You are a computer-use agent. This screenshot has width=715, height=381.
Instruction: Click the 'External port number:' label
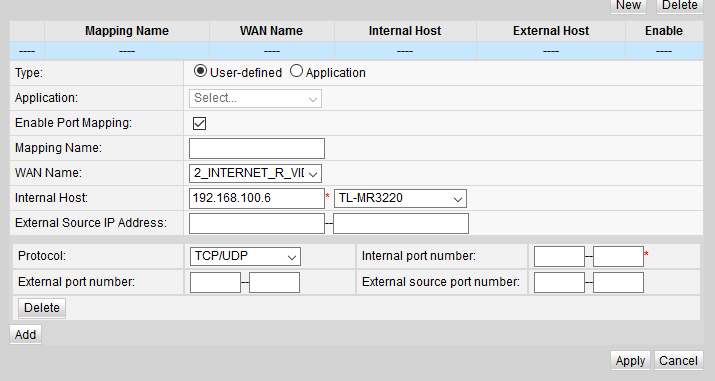pyautogui.click(x=77, y=282)
